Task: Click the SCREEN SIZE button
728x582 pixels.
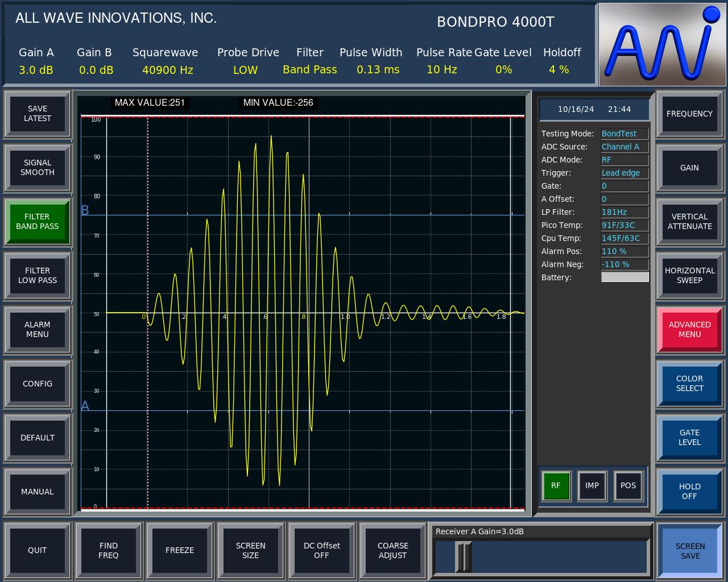Action: [x=251, y=550]
